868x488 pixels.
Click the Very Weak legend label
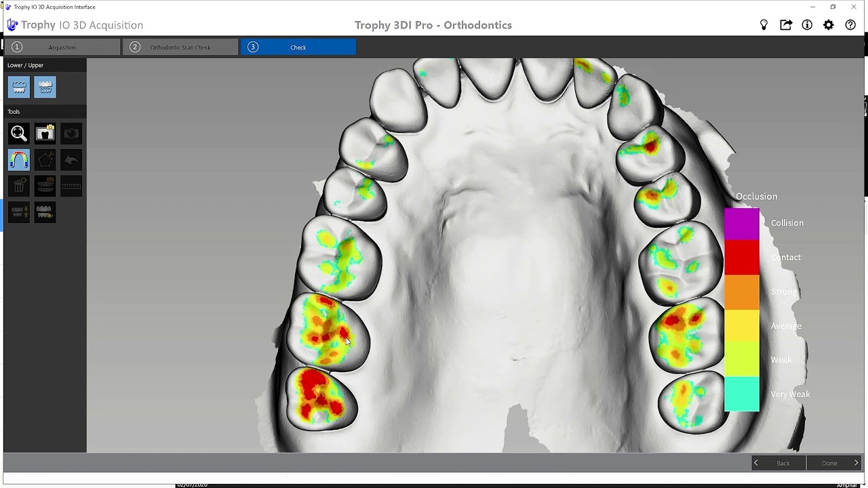tap(791, 394)
